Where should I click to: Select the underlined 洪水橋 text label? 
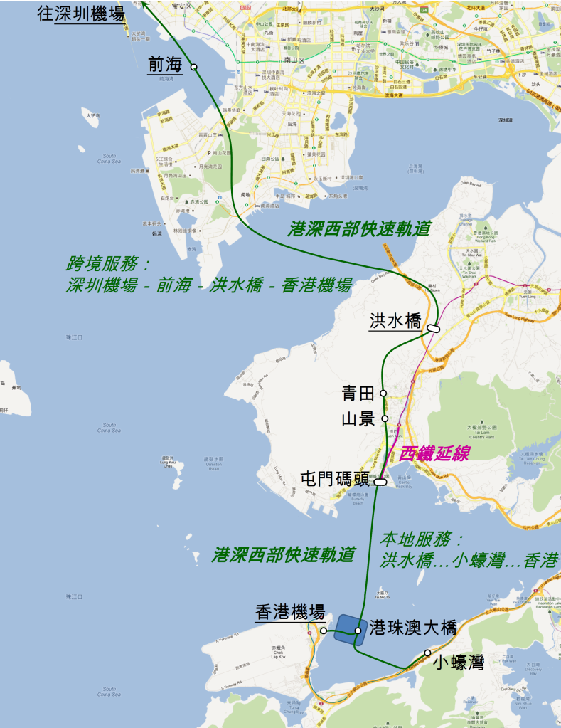(x=395, y=321)
